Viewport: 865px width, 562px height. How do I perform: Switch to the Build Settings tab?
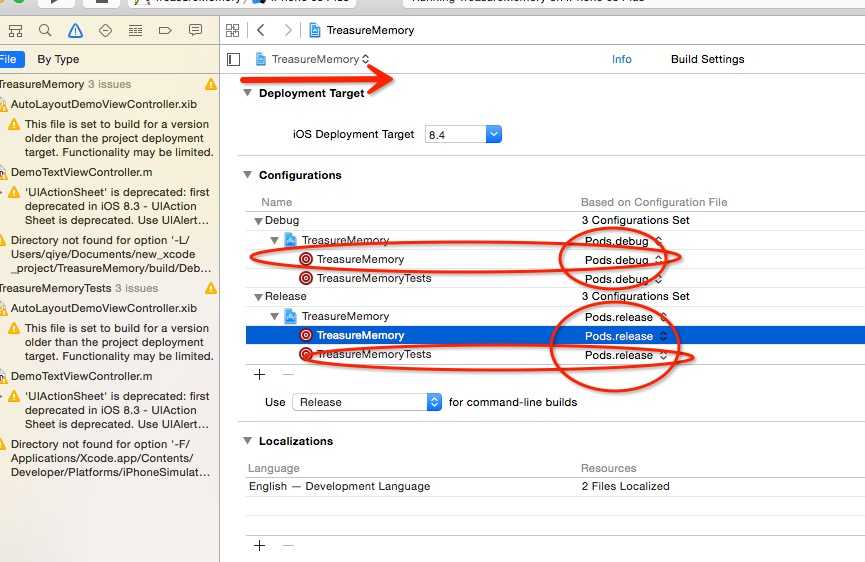(708, 59)
